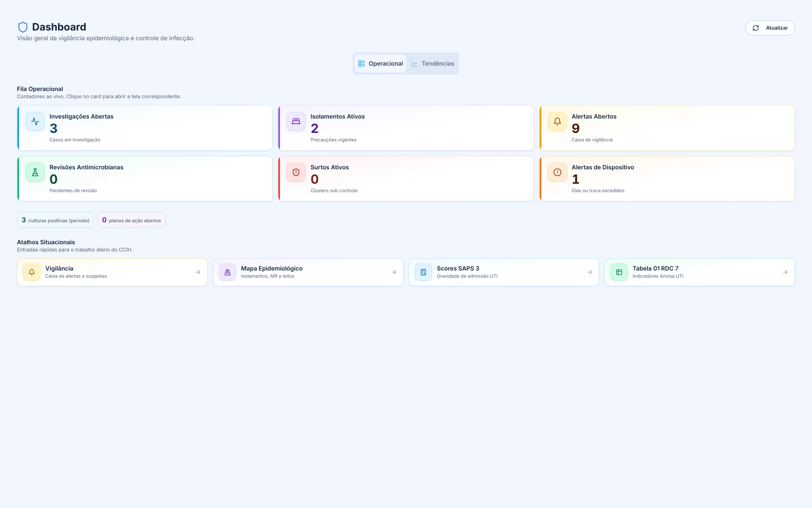Click the shield icon beside Dashboard title
812x508 pixels.
point(23,27)
